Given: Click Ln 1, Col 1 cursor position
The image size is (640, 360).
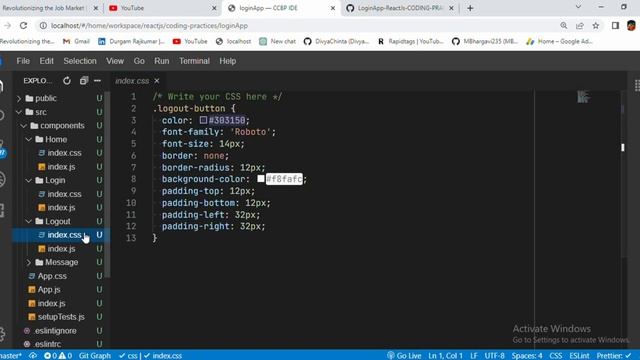Looking at the screenshot, I should tap(446, 356).
